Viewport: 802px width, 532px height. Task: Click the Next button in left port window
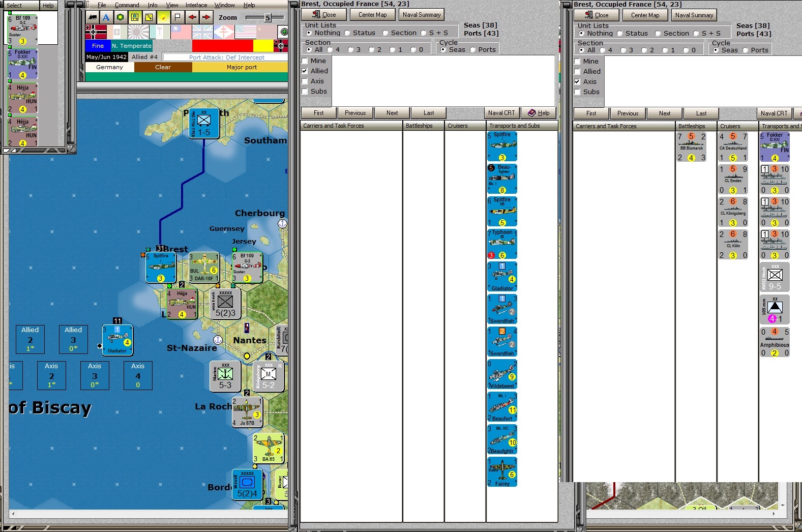pyautogui.click(x=392, y=113)
